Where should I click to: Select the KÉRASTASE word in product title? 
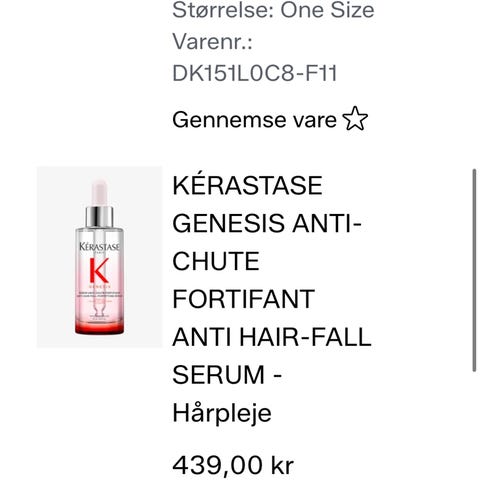247,185
